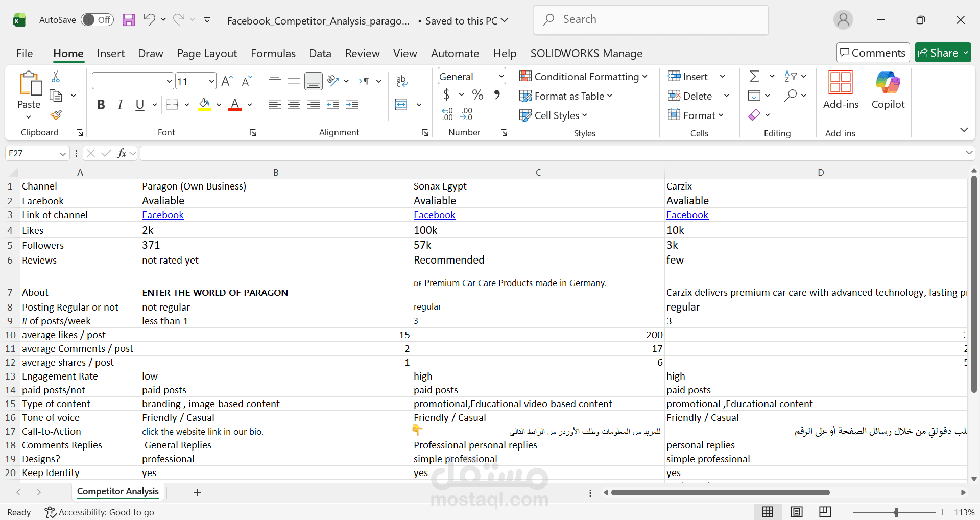Viewport: 980px width, 520px height.
Task: Click the horizontal scrollbar thumb
Action: click(x=720, y=493)
